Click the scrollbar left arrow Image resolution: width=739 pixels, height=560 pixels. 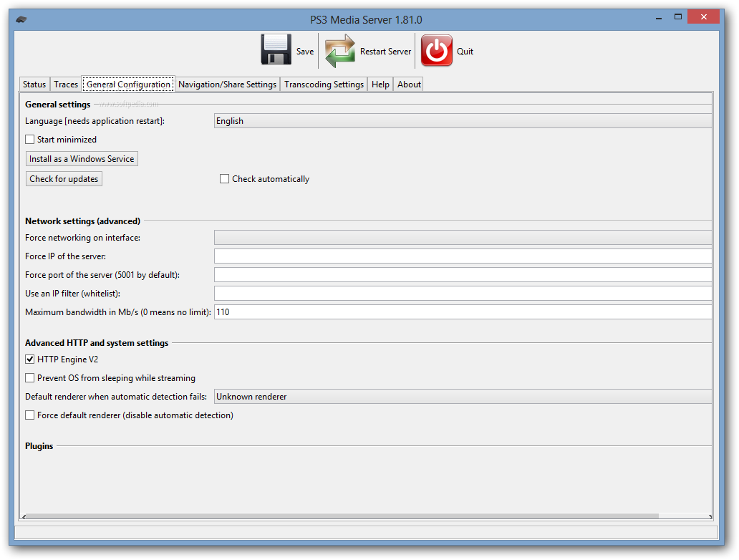tap(24, 516)
